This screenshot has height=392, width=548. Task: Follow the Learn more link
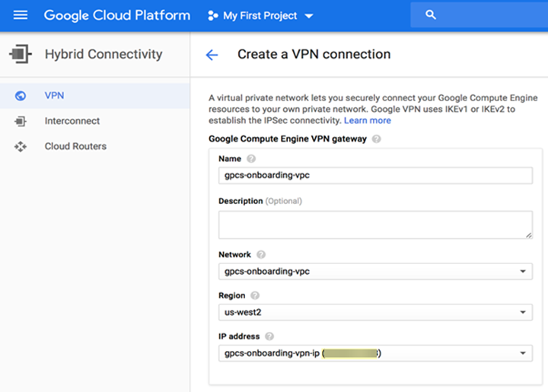pos(368,120)
